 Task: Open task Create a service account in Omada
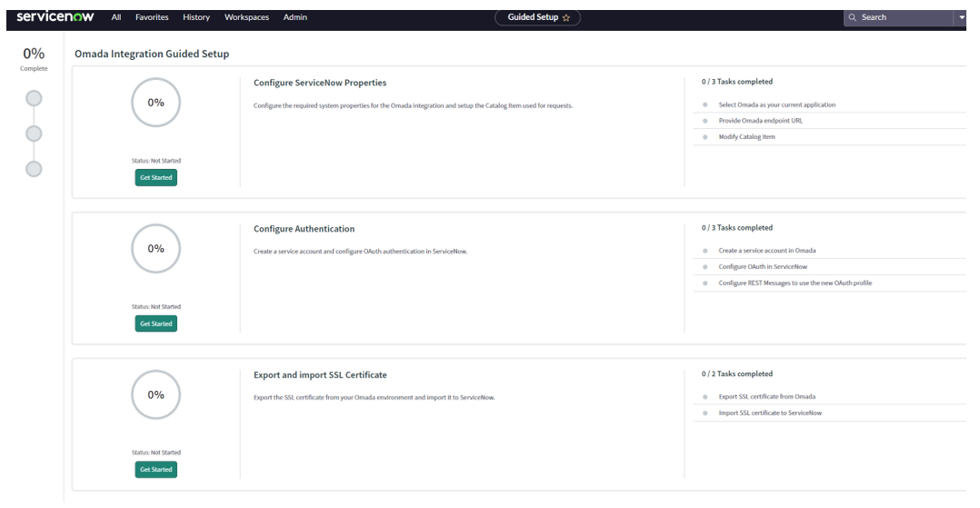tap(767, 251)
